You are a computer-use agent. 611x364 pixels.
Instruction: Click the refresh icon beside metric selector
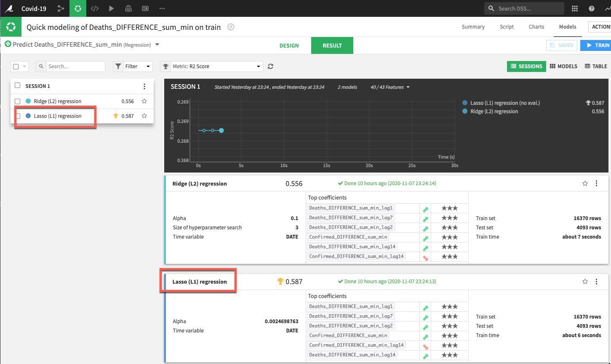point(271,66)
